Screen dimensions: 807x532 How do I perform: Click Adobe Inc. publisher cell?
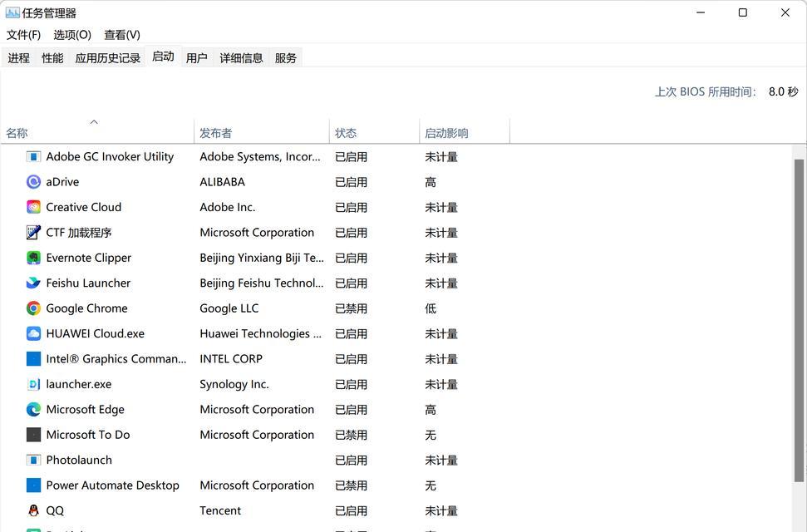click(x=228, y=207)
